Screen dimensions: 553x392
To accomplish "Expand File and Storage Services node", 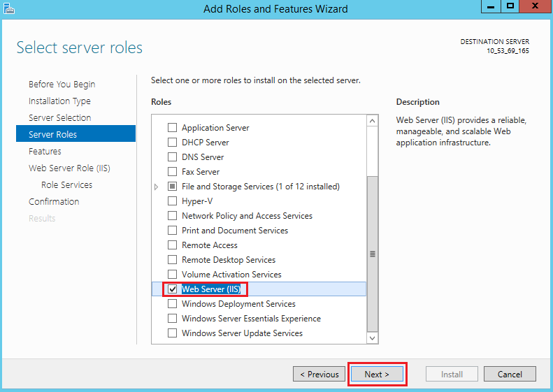I will coord(157,187).
